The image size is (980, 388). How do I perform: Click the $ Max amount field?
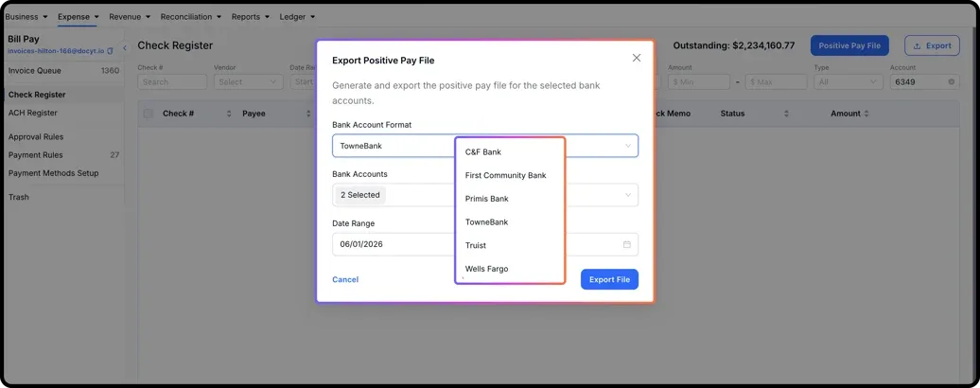[777, 81]
